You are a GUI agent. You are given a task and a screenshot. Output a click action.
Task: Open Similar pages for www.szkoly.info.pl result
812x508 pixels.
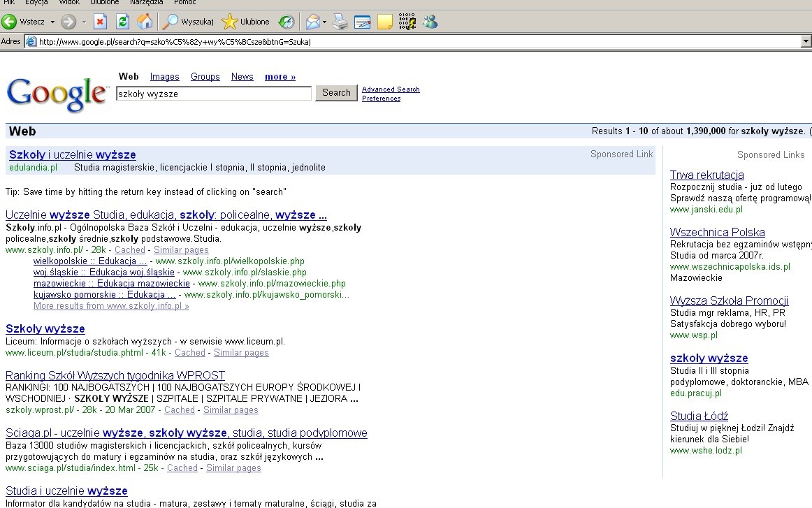click(181, 249)
